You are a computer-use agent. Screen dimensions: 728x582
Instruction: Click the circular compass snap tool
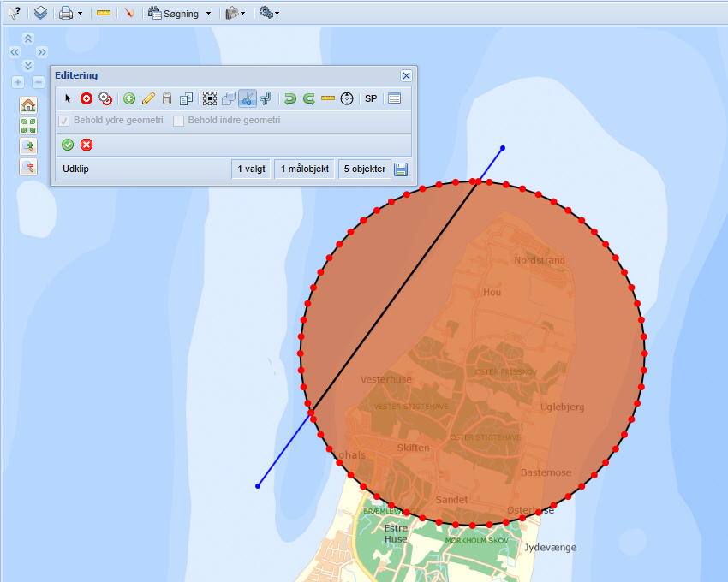click(x=347, y=98)
